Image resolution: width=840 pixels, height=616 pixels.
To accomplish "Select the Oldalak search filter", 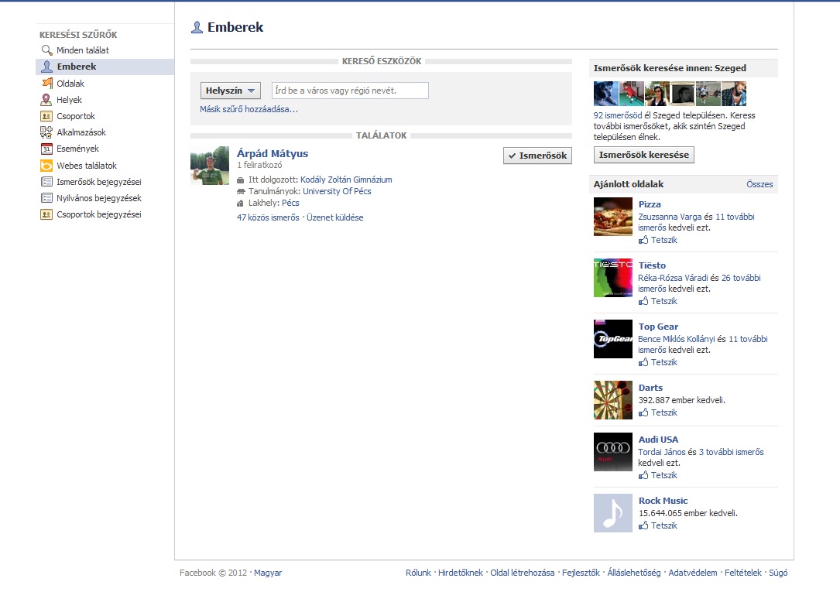I will click(70, 83).
